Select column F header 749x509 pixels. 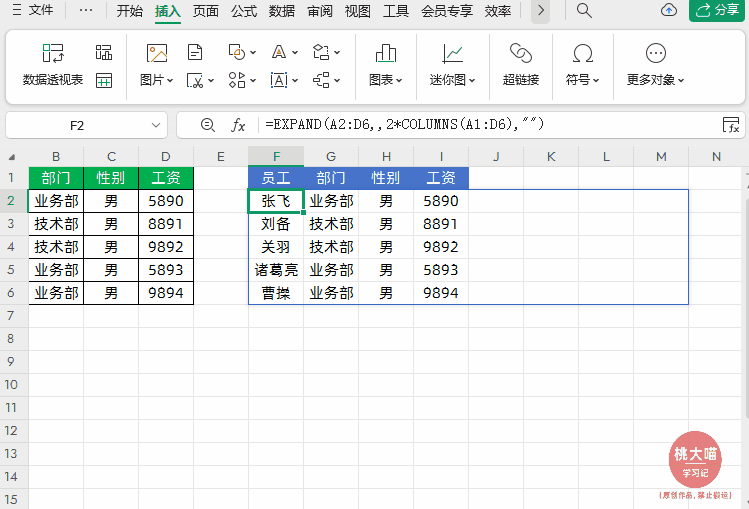(276, 156)
